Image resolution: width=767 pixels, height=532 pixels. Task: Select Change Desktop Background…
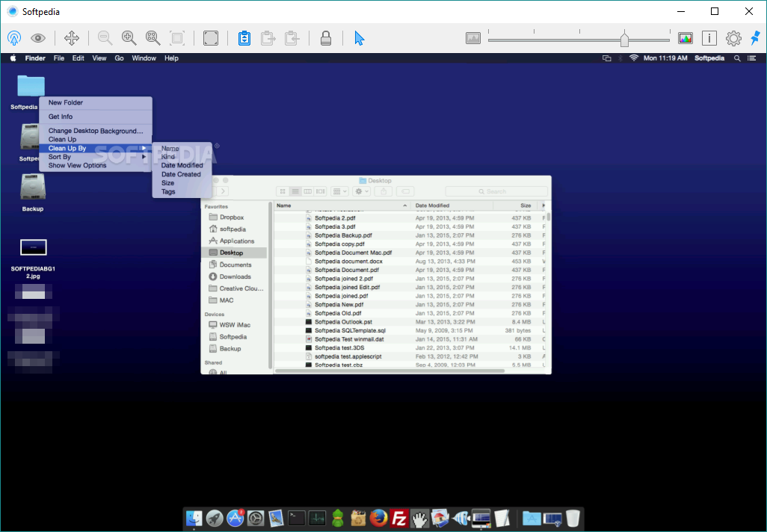tap(96, 131)
